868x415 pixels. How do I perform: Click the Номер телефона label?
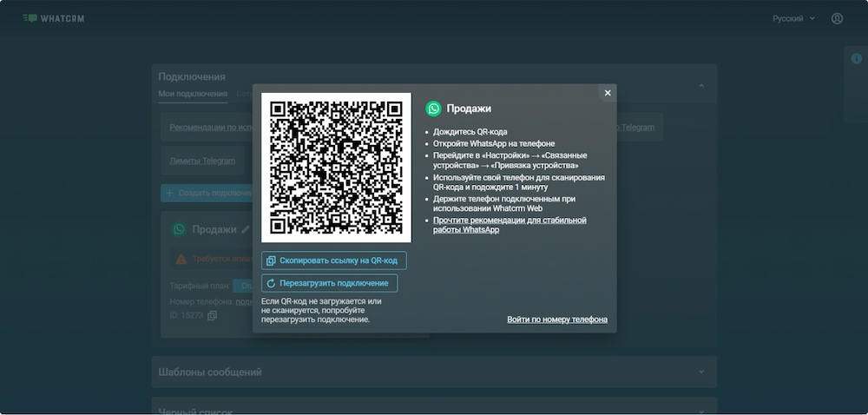[201, 301]
